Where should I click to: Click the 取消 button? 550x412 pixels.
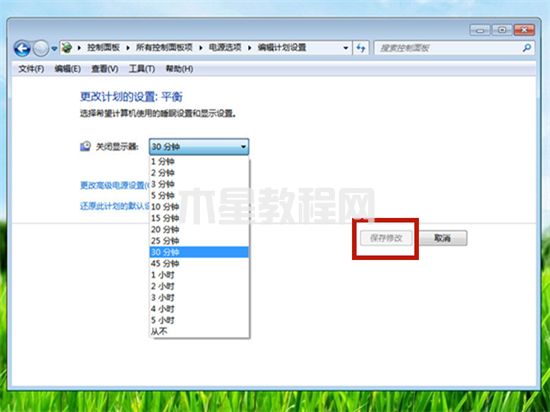443,238
